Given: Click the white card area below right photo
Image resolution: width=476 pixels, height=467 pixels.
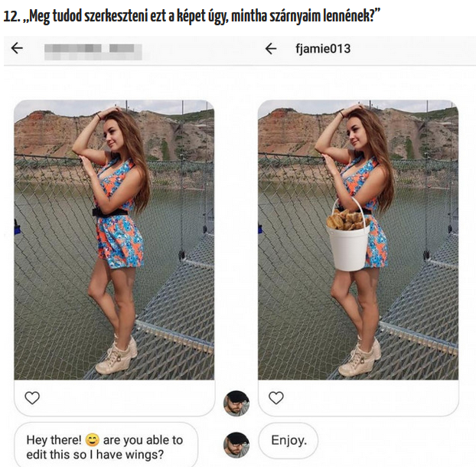Looking at the screenshot, I should tap(358, 398).
